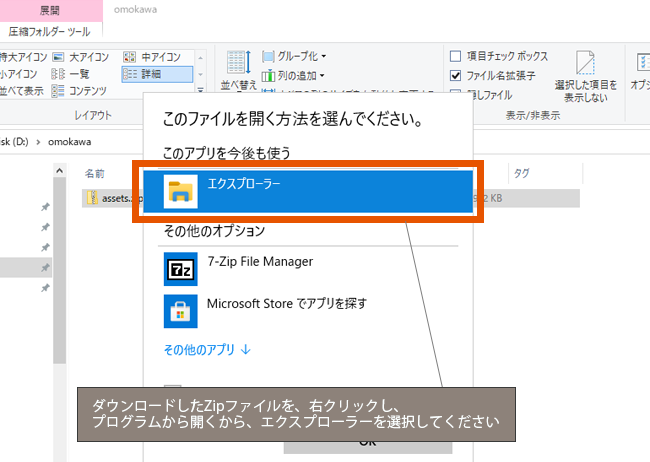Click the 7-Zip File Manager icon
Image resolution: width=650 pixels, height=462 pixels.
[x=181, y=268]
